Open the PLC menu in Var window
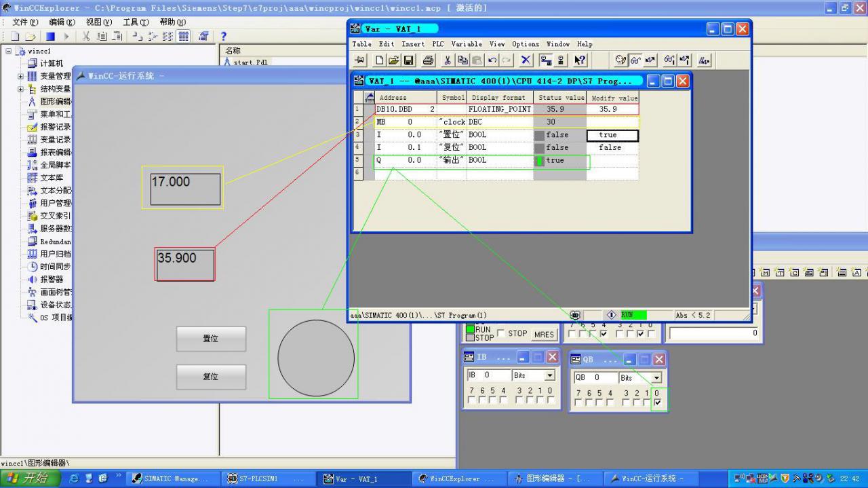Image resolution: width=868 pixels, height=488 pixels. point(437,44)
